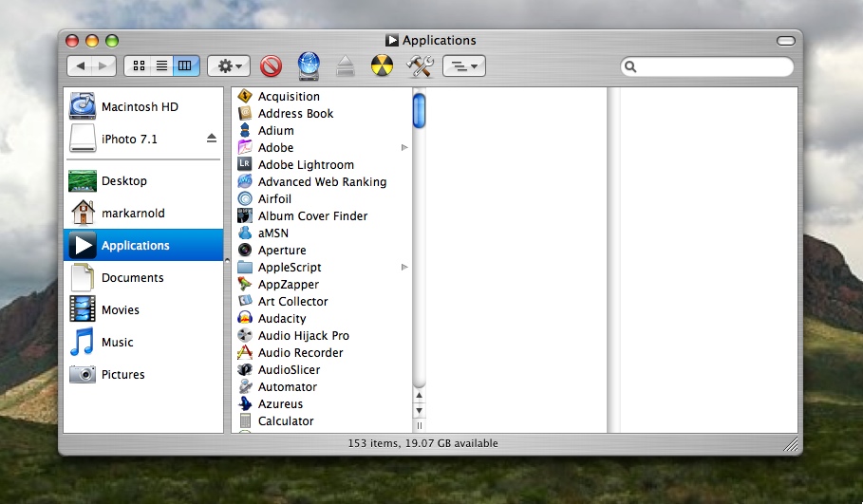Select the Advanced Web Ranking icon
This screenshot has height=504, width=863.
(x=245, y=181)
